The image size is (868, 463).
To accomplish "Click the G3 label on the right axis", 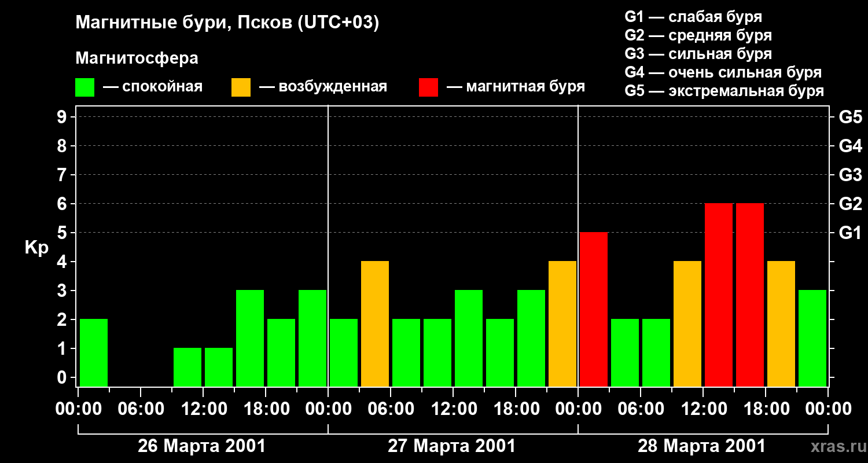I will [x=851, y=175].
